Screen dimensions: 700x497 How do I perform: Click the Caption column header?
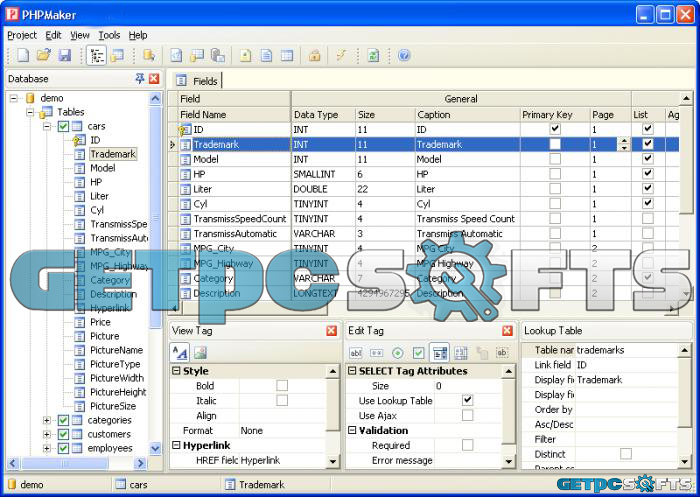point(467,115)
